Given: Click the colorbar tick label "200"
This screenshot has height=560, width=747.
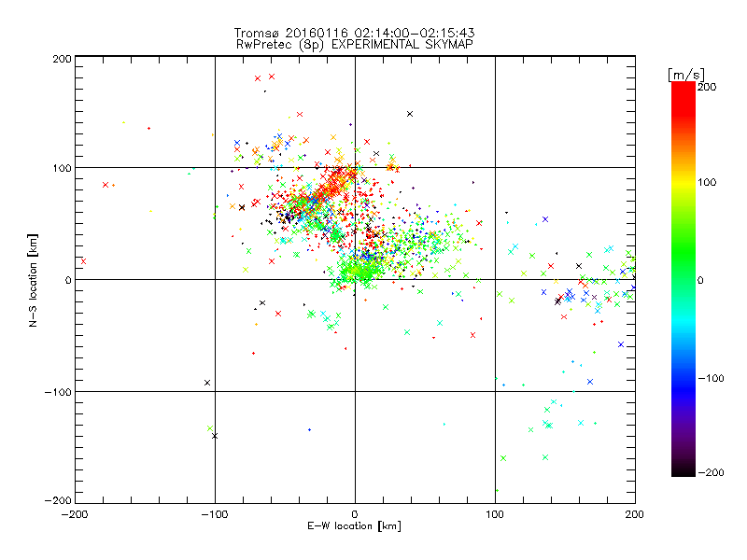Looking at the screenshot, I should coord(707,87).
